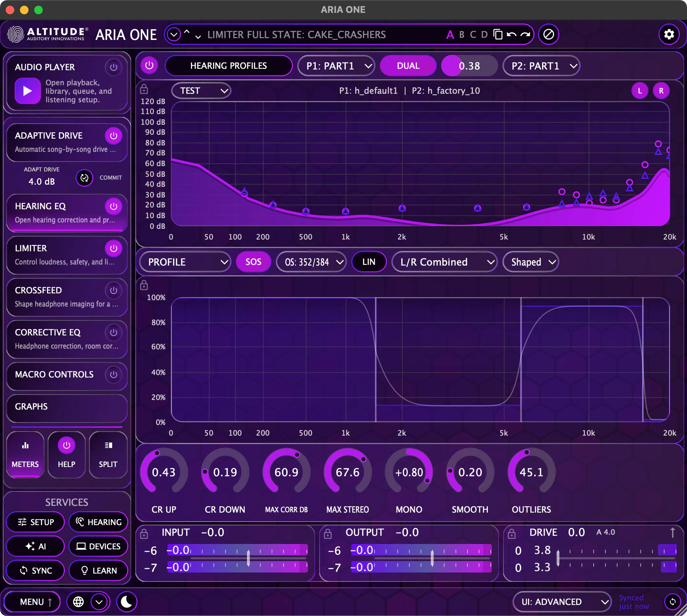
Task: Adjust the dual blend 0.38 slider
Action: coord(469,66)
